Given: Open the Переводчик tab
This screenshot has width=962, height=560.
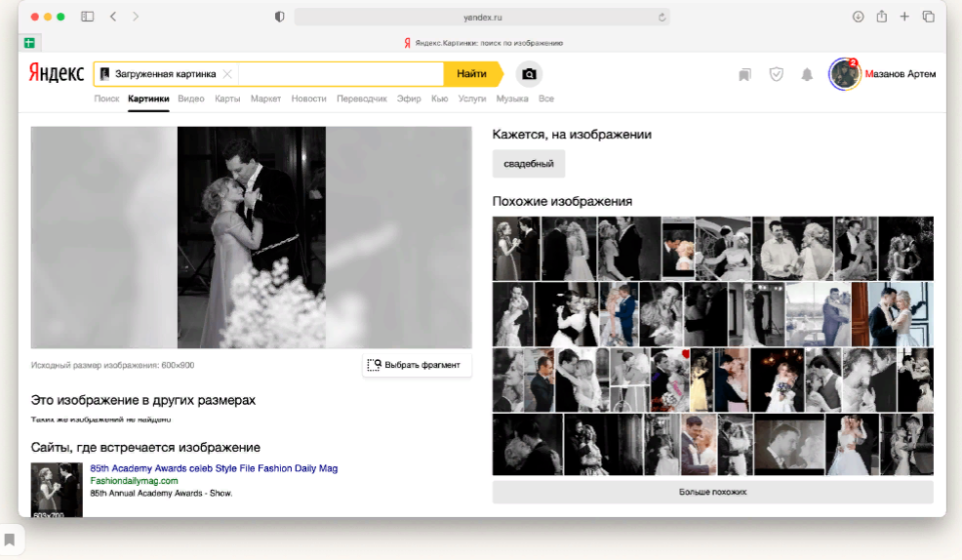Looking at the screenshot, I should coord(361,99).
